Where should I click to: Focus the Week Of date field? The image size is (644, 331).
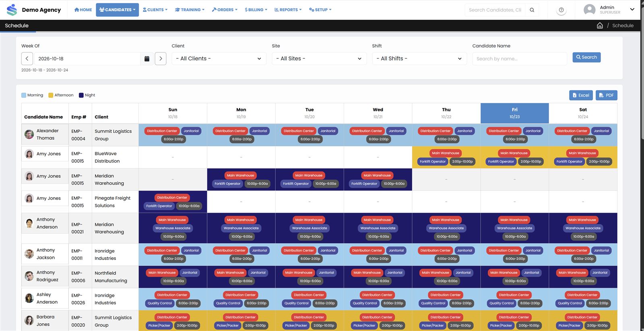coord(87,59)
